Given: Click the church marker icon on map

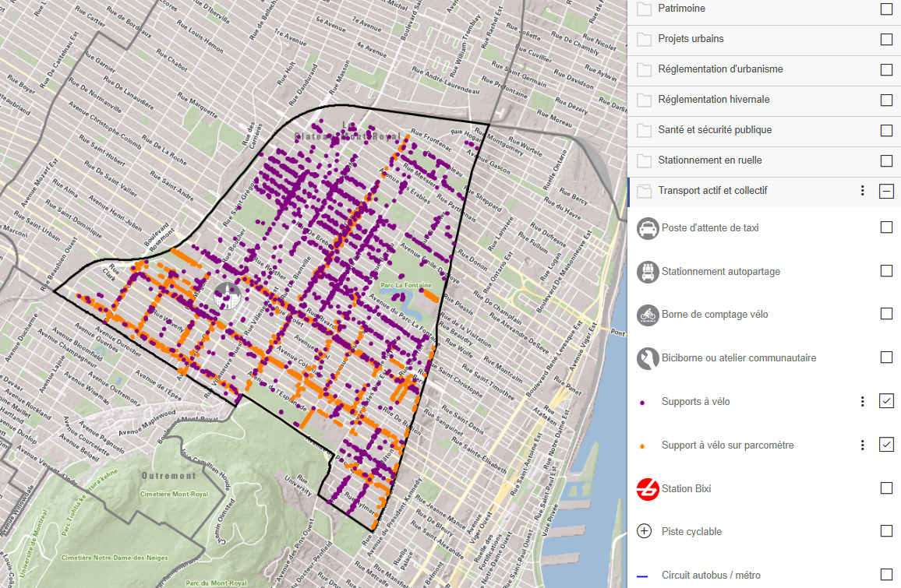Looking at the screenshot, I should (228, 296).
